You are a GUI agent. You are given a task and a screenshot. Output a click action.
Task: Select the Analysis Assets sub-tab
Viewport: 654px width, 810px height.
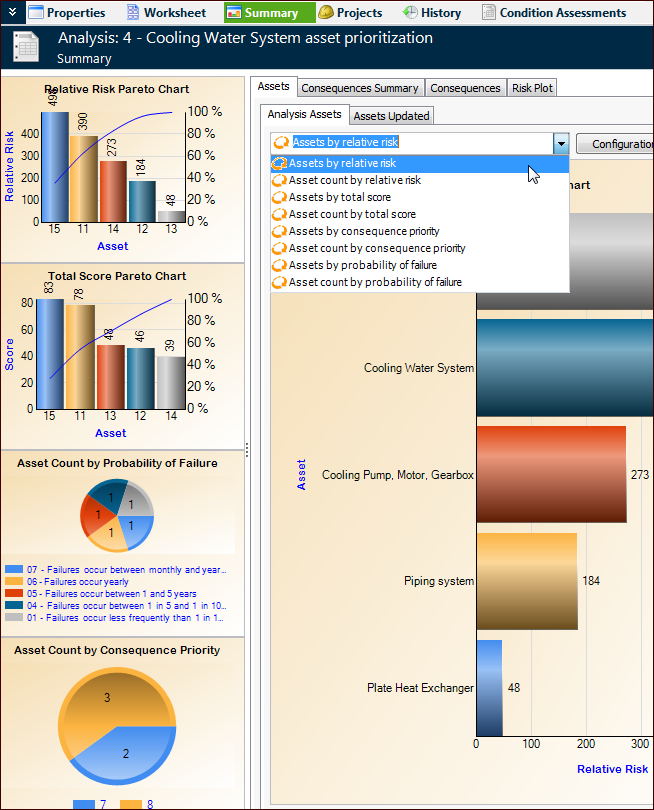304,115
